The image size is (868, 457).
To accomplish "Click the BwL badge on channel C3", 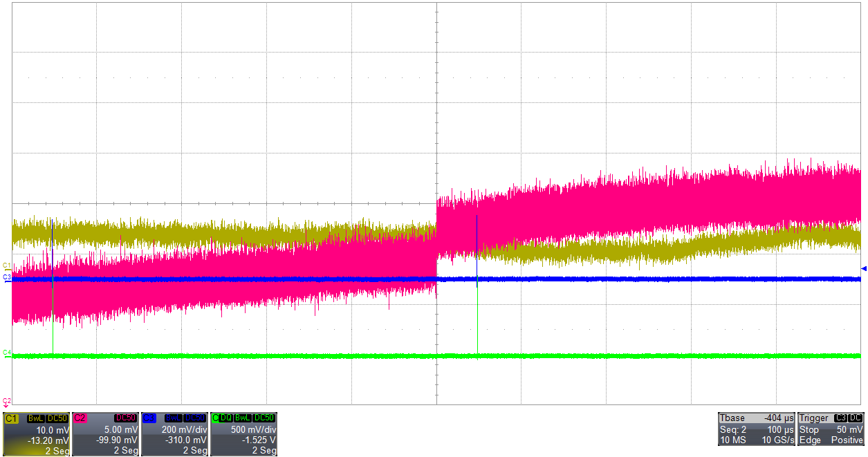I will pyautogui.click(x=174, y=418).
